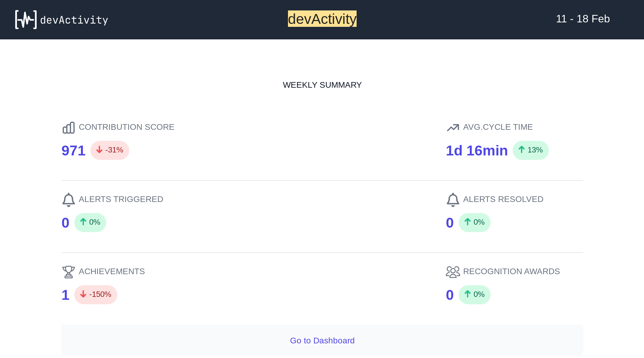Click the 0% badge under Recognition Awards
Viewport: 644px width, 358px height.
click(474, 294)
